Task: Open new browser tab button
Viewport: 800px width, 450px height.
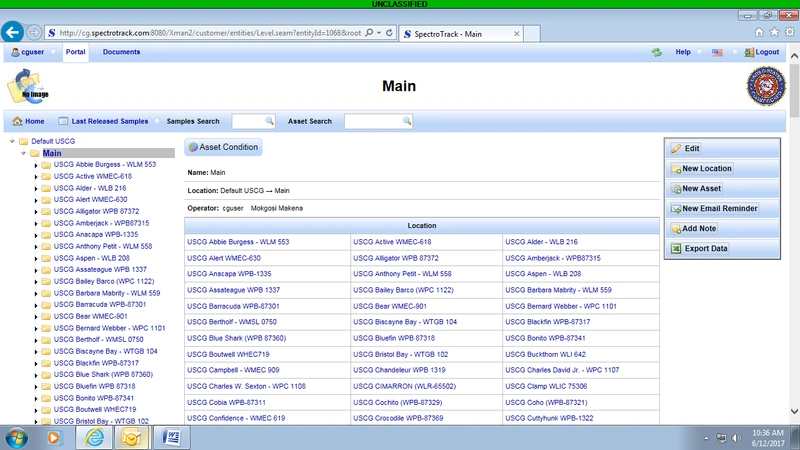Action: [x=532, y=34]
